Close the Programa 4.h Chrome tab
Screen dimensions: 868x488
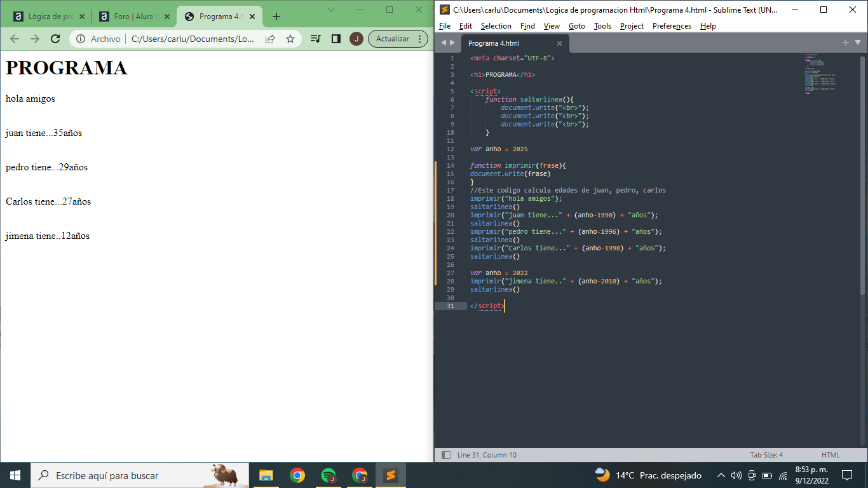253,17
